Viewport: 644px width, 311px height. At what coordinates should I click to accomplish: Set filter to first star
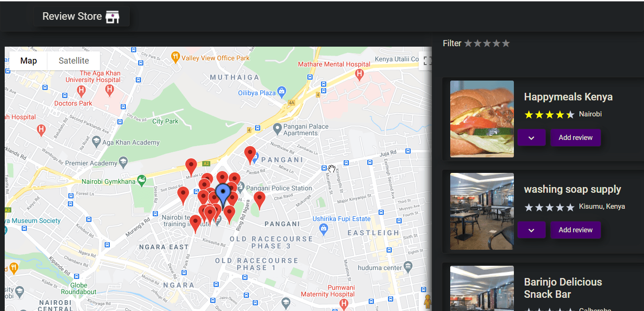pos(468,43)
